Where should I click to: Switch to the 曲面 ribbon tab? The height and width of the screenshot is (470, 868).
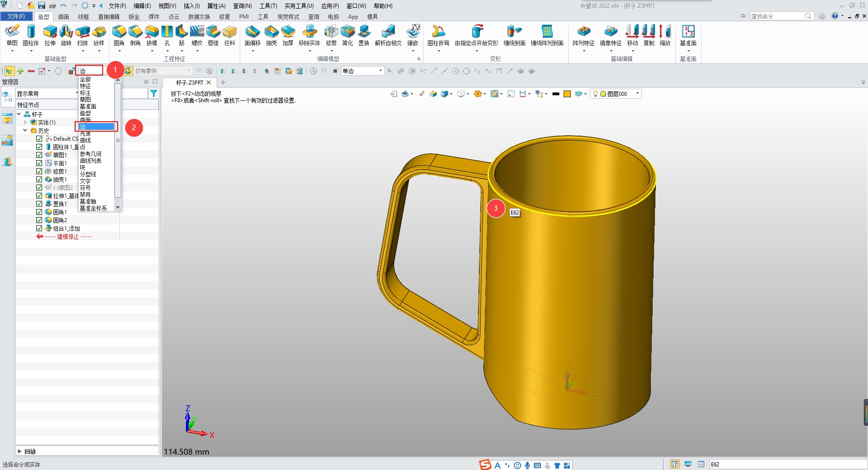tap(63, 17)
